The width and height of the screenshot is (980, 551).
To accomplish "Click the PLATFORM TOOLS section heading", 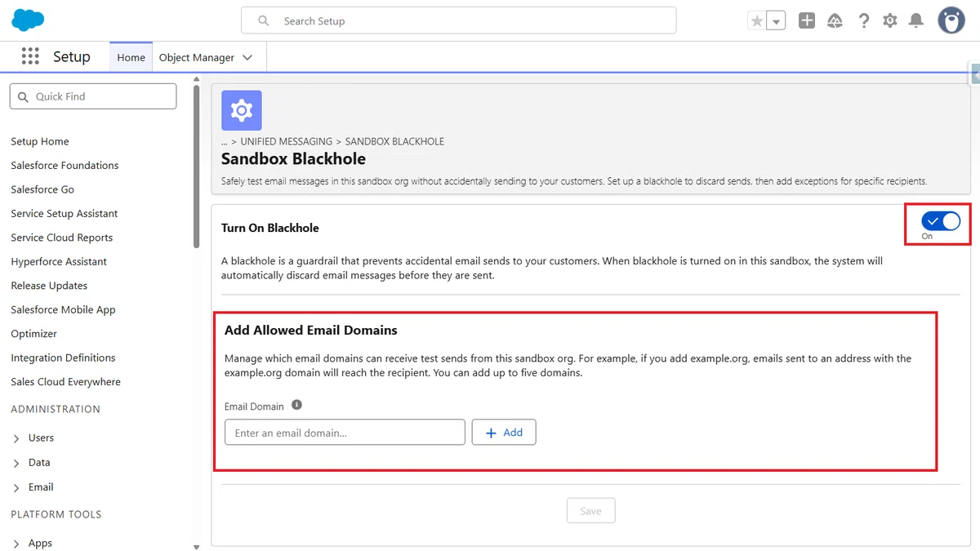I will (x=56, y=514).
